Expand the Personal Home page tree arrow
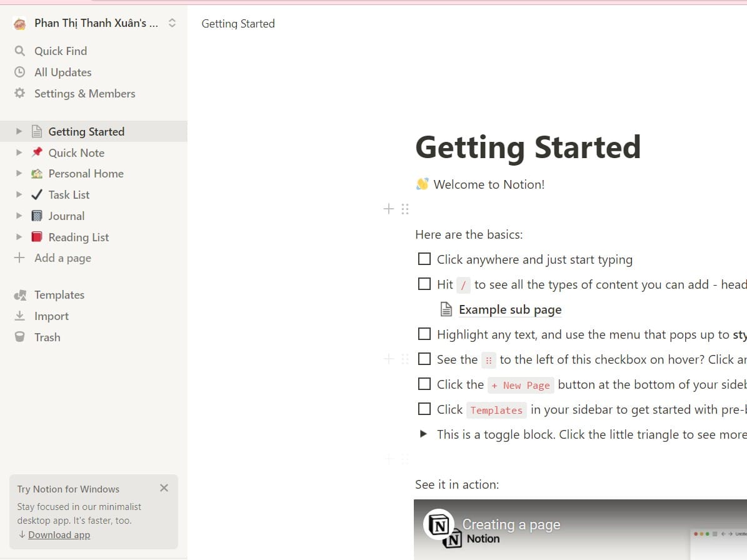 pos(19,173)
